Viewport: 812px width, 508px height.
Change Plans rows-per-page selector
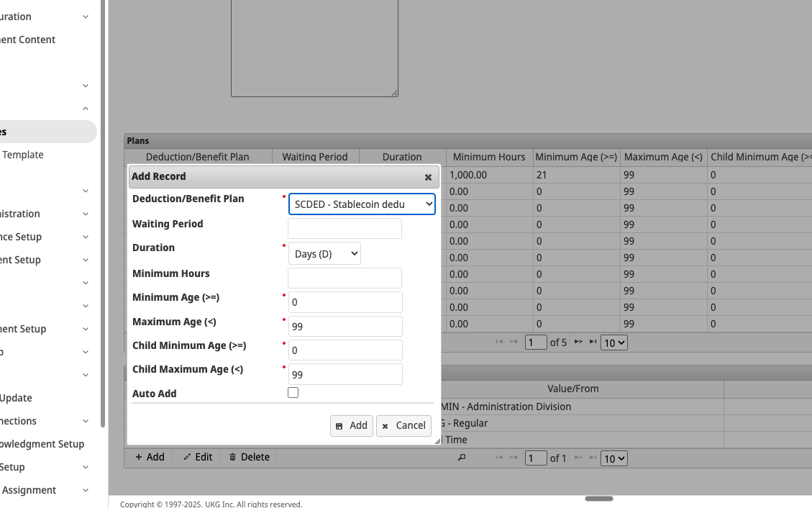point(614,343)
